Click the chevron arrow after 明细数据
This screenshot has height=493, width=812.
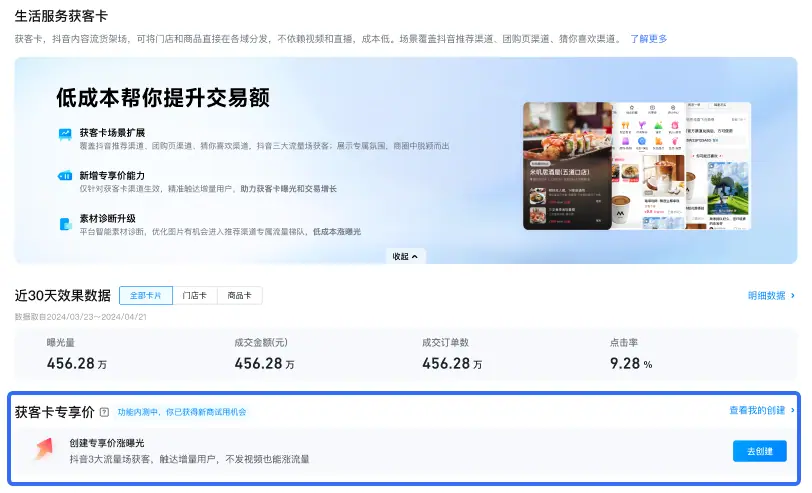[792, 295]
